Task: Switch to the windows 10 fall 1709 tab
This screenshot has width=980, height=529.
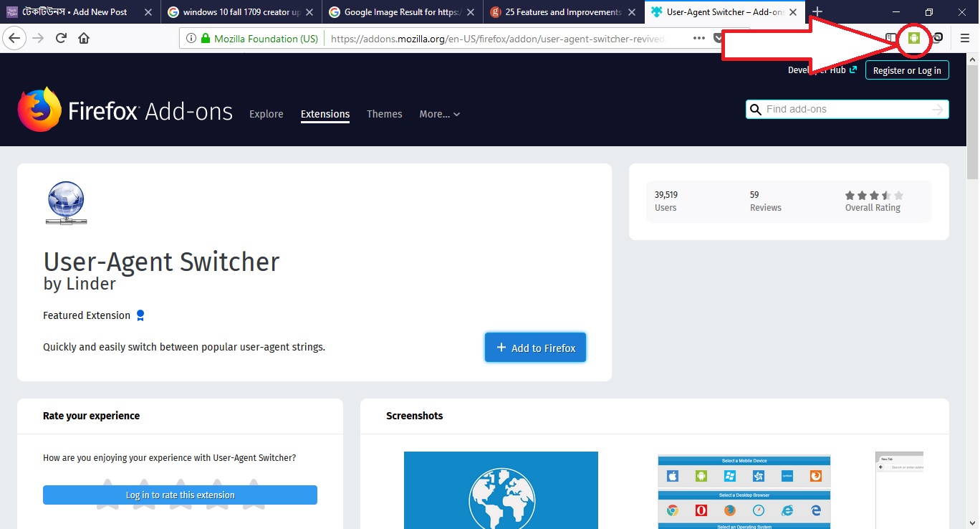Action: point(241,12)
